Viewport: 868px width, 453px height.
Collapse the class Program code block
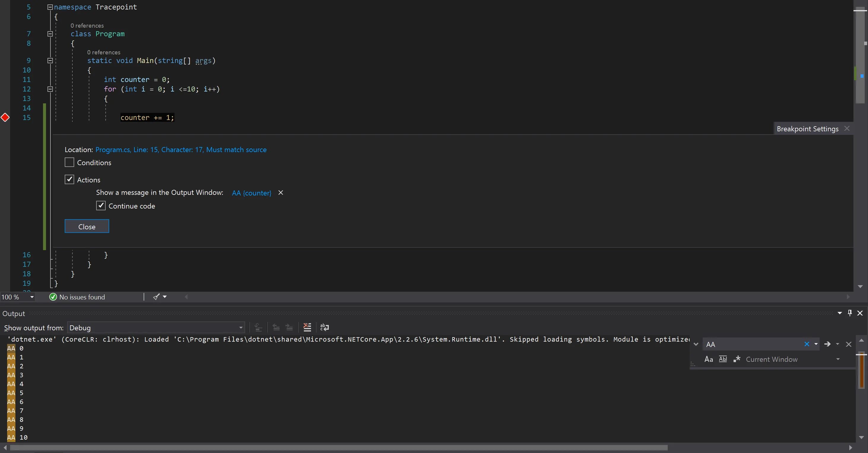pos(50,34)
